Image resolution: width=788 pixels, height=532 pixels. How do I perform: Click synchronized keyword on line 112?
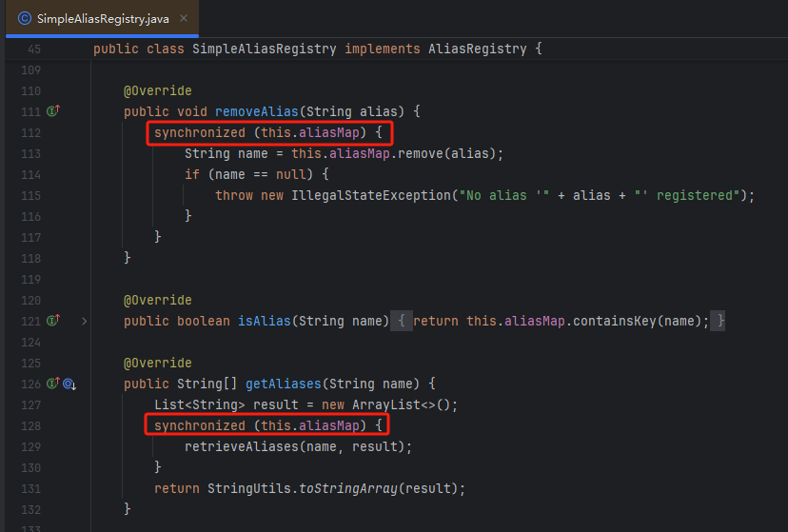point(200,132)
